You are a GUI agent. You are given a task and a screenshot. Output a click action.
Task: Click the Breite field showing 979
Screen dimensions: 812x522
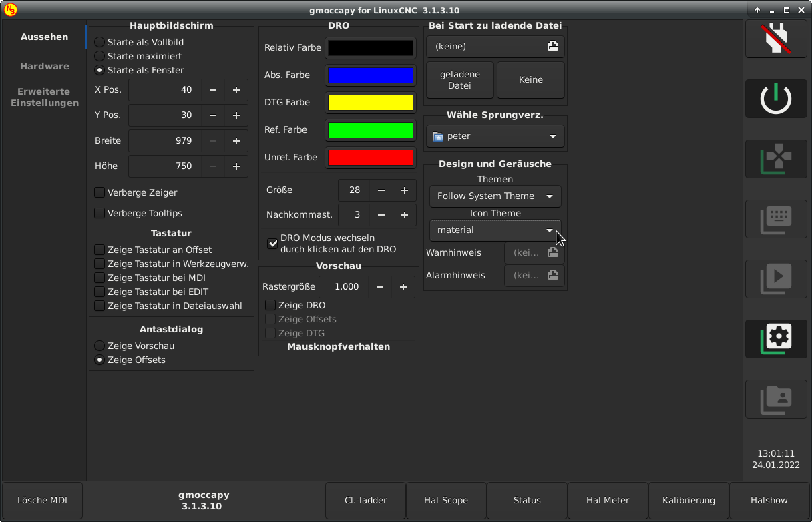click(x=165, y=141)
